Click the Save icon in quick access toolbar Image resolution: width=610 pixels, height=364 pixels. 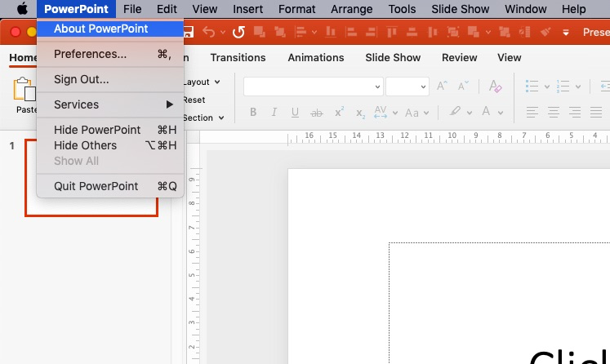[x=189, y=32]
